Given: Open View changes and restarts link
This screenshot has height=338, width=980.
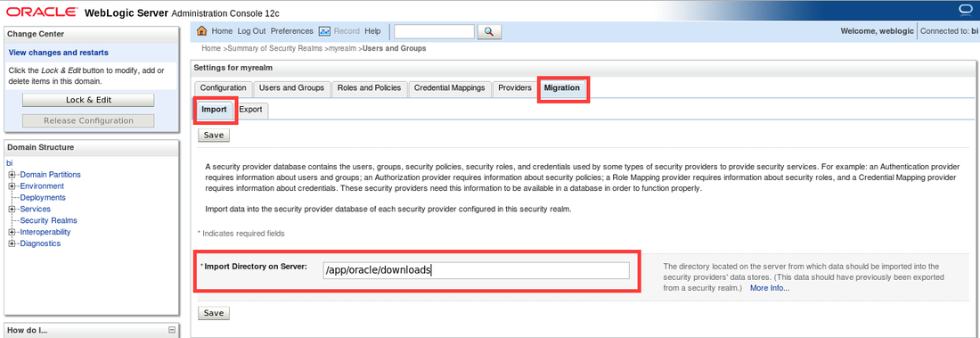Looking at the screenshot, I should 59,53.
